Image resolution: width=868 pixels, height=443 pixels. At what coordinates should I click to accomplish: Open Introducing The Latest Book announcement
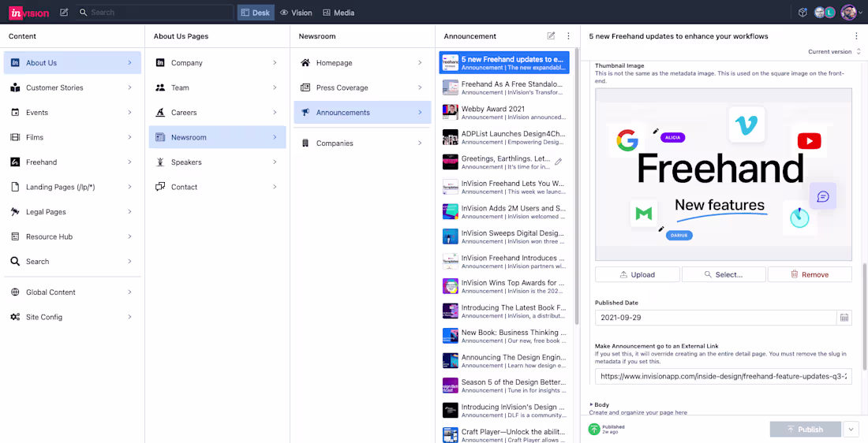coord(505,311)
